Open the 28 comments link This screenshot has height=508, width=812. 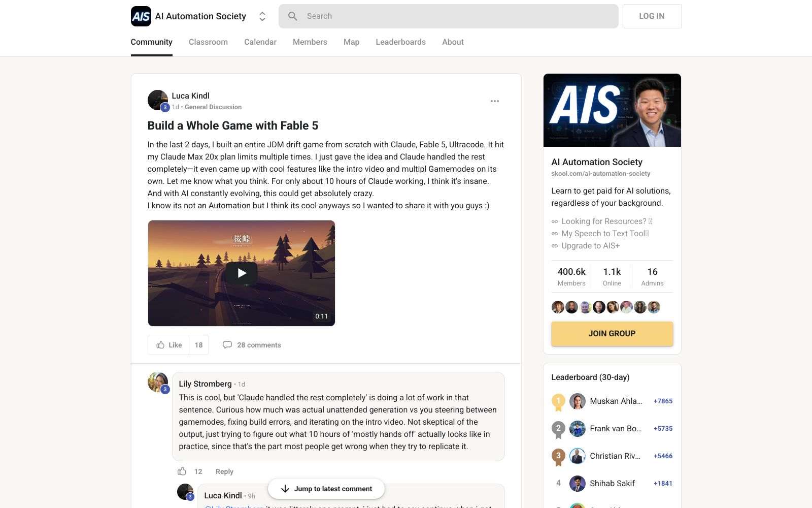pos(252,345)
